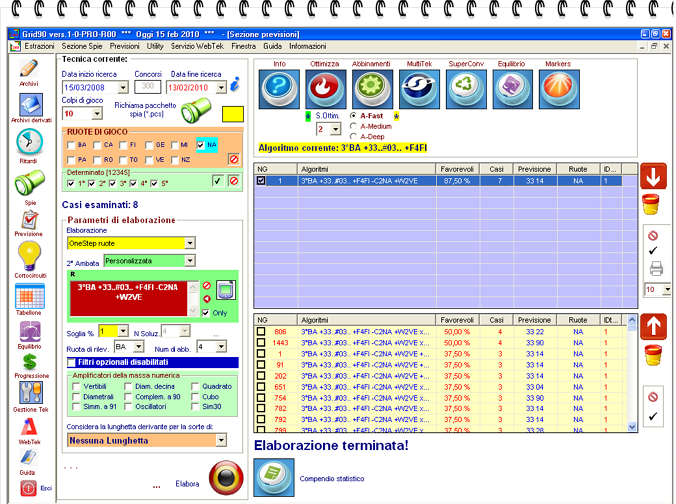The image size is (676, 504).
Task: Toggle the VE wheel checkbox
Action: (x=149, y=160)
